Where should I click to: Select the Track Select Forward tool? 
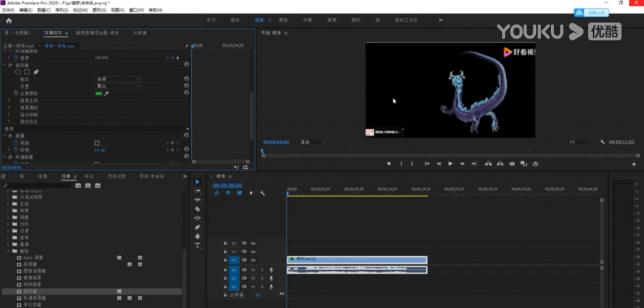point(197,191)
